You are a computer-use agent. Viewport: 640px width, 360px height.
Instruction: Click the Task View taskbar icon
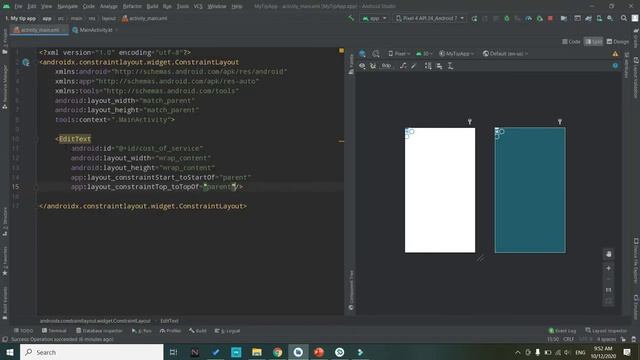173,352
